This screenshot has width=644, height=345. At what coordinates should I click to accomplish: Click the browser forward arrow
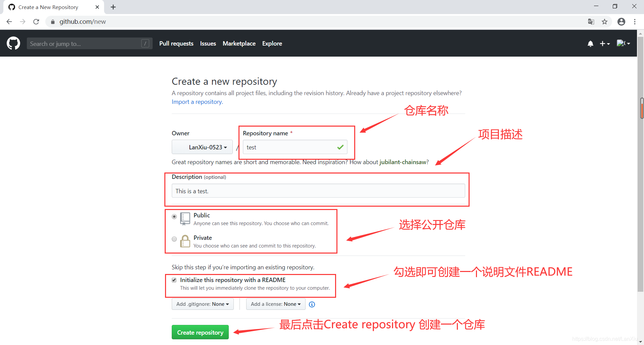(23, 22)
